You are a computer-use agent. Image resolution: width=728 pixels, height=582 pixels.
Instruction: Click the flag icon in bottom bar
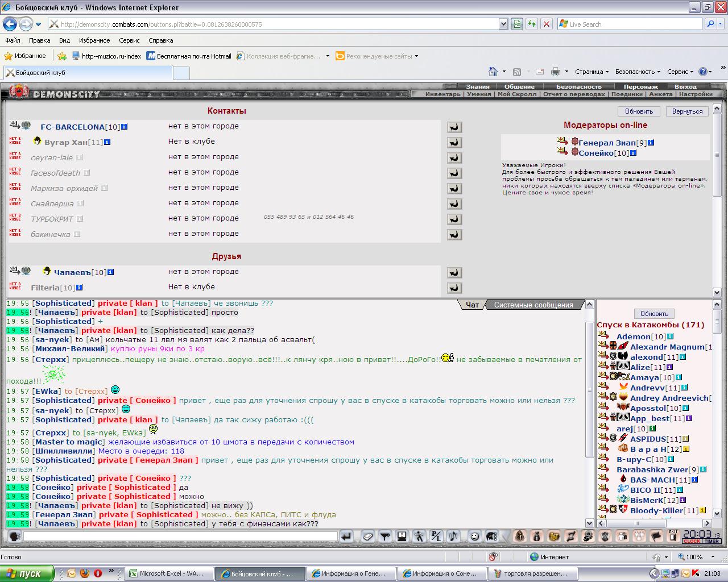pos(657,536)
